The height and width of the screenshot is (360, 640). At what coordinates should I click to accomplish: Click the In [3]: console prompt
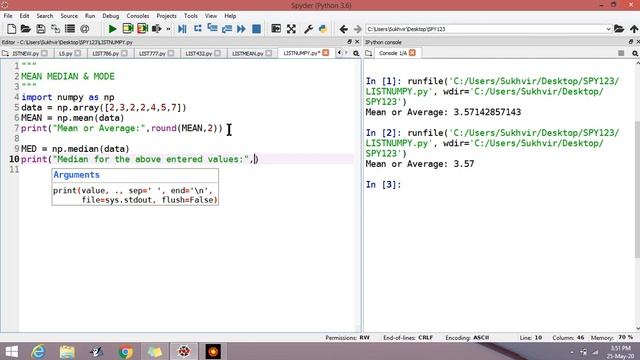pos(383,184)
